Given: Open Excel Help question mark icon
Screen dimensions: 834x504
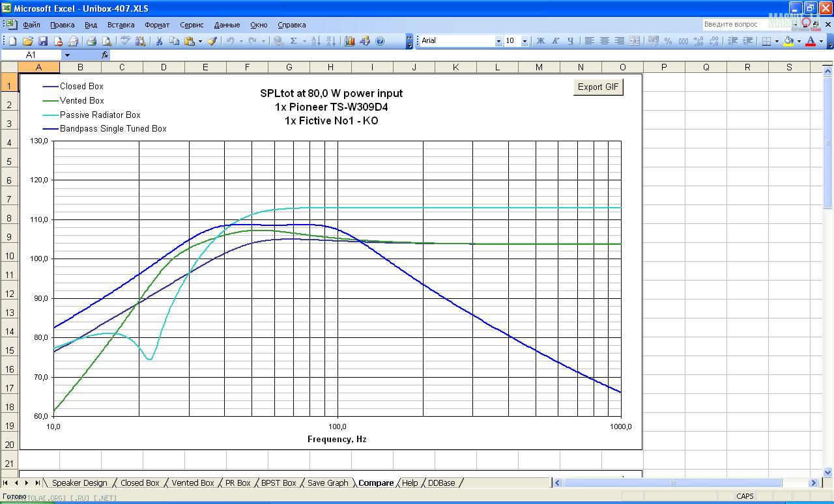Looking at the screenshot, I should (380, 41).
